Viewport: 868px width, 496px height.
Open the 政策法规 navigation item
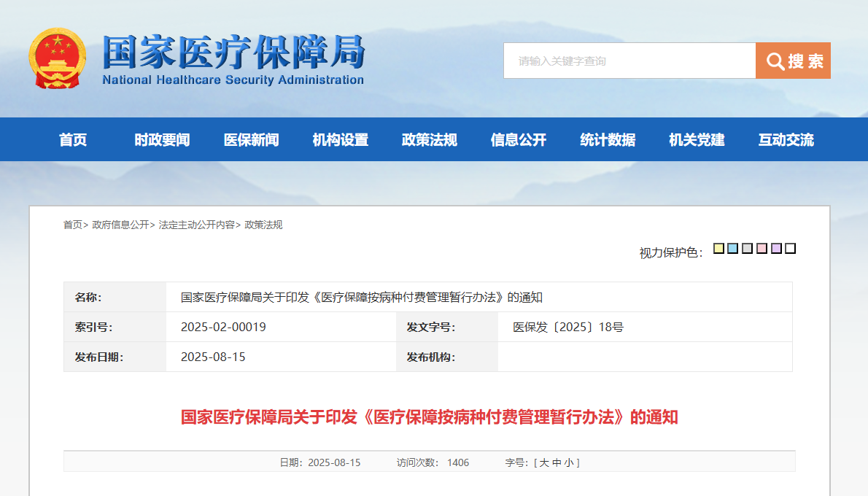tap(427, 139)
